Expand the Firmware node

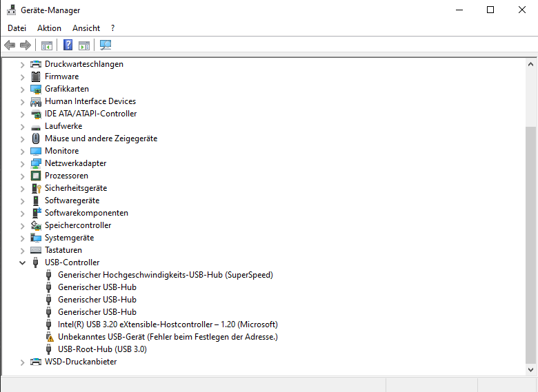coord(22,76)
